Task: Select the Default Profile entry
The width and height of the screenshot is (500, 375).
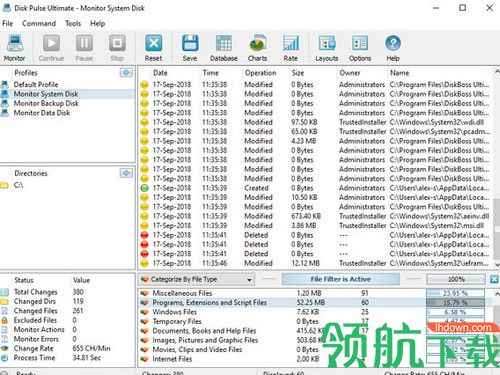Action: pyautogui.click(x=36, y=84)
